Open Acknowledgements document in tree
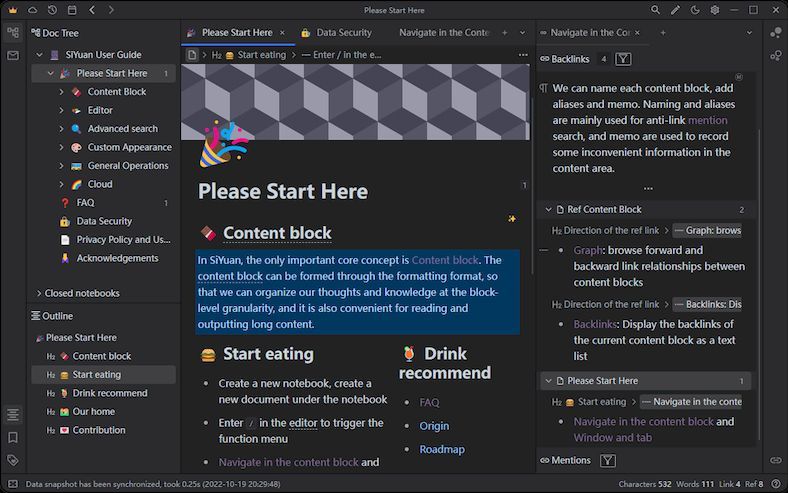 point(104,258)
